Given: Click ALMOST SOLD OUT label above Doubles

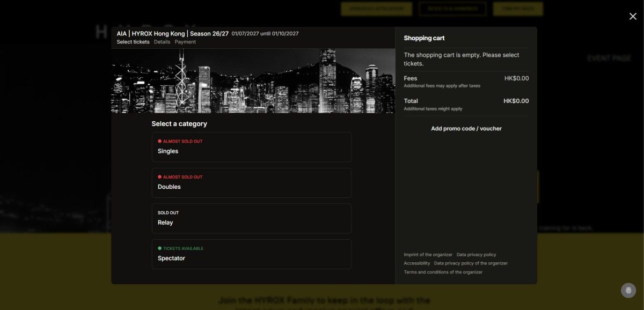Looking at the screenshot, I should pos(182,177).
